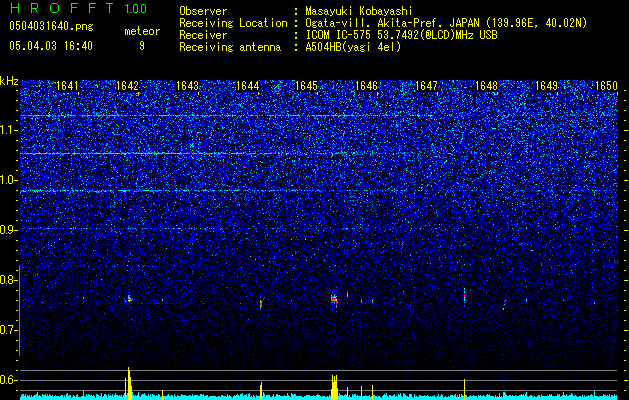Image resolution: width=629 pixels, height=400 pixels.
Task: Click the meteor count label
Action: pos(142,31)
